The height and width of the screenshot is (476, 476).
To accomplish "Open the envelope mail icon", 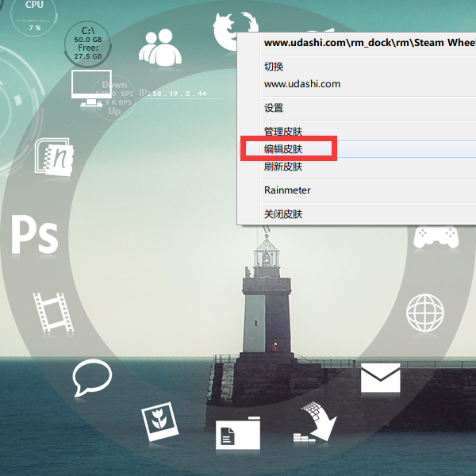I will point(380,378).
